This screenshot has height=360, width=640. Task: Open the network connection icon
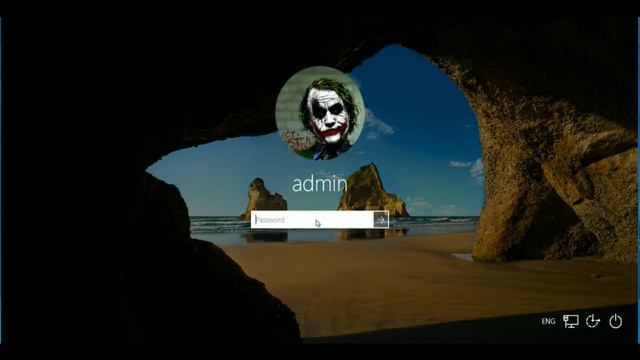pyautogui.click(x=571, y=321)
